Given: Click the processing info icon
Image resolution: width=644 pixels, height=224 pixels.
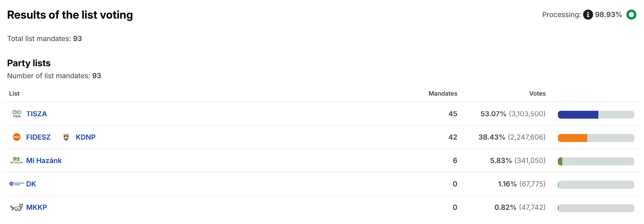Looking at the screenshot, I should pos(588,14).
